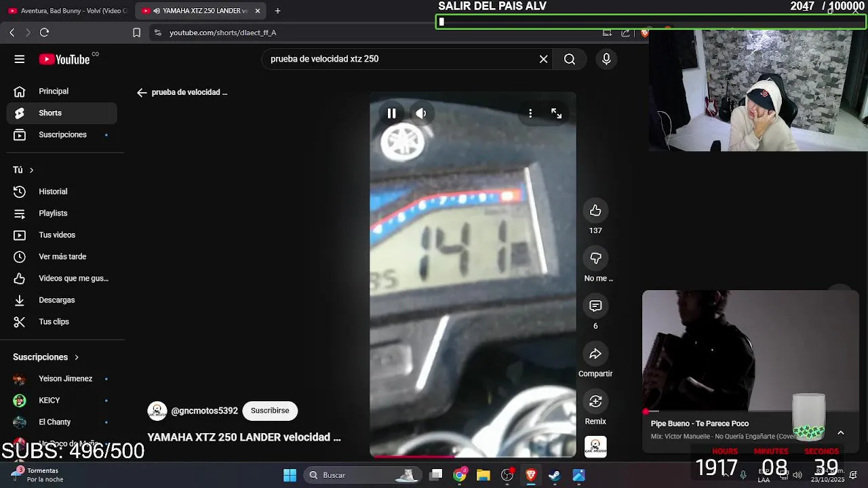The image size is (868, 488).
Task: Close the YAMAHA XTZ 250 LANDER tab
Action: coord(258,11)
